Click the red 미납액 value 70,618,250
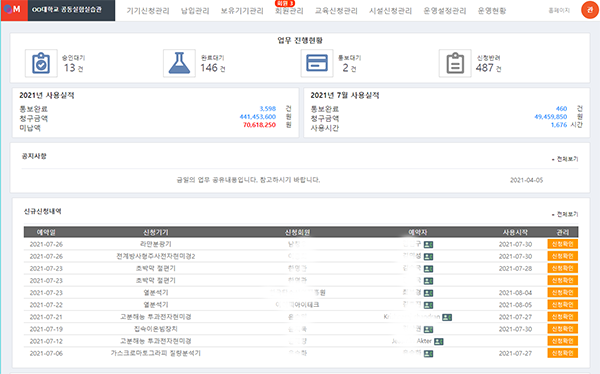Image resolution: width=600 pixels, height=374 pixels. click(259, 125)
